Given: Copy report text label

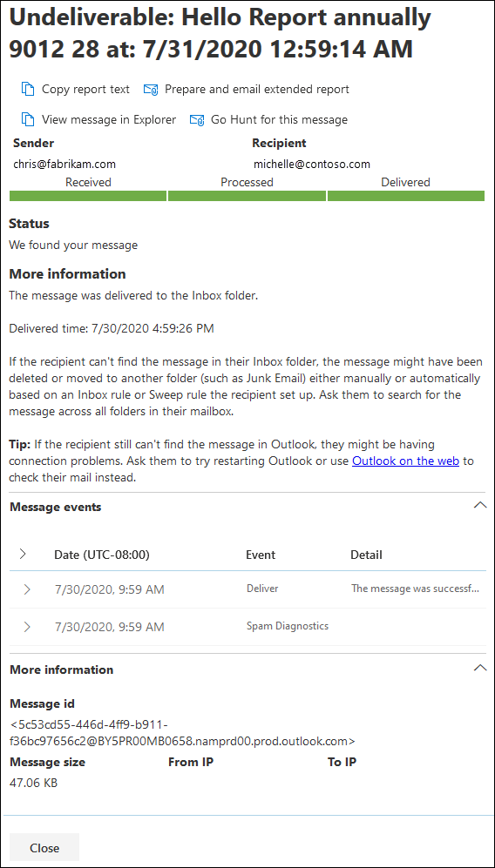Looking at the screenshot, I should pyautogui.click(x=86, y=89).
